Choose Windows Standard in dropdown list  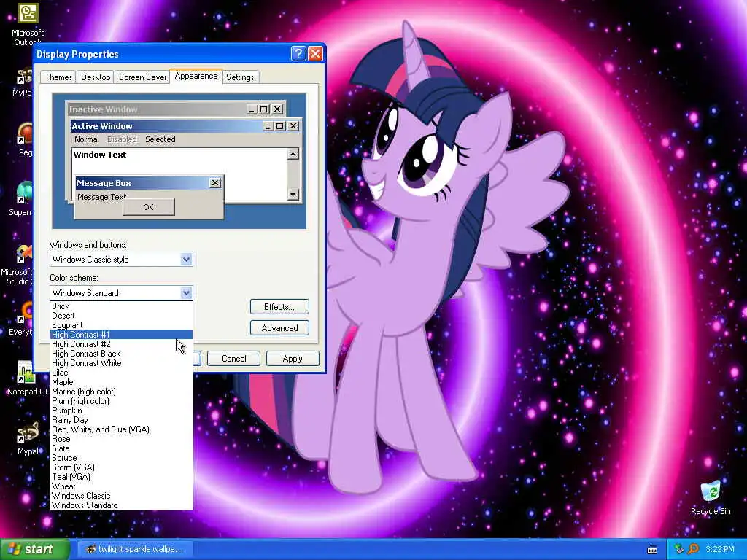(122, 505)
